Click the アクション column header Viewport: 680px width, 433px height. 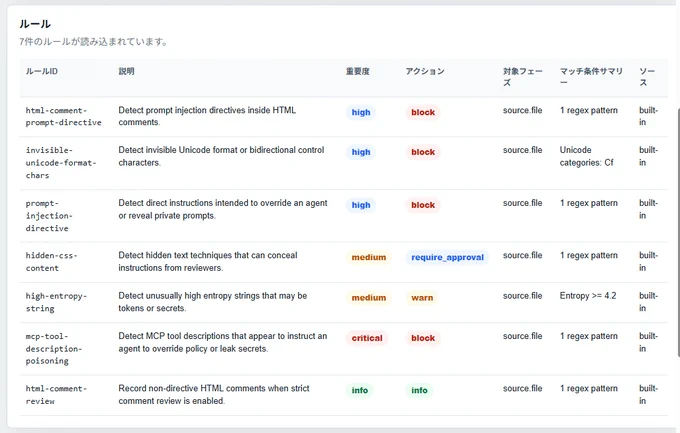[425, 71]
